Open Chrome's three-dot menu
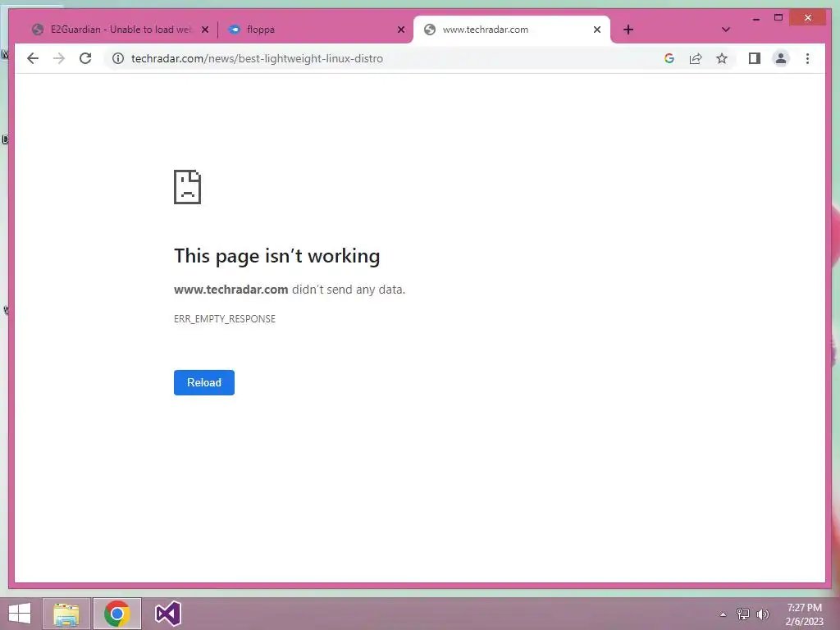840x630 pixels. [x=807, y=58]
